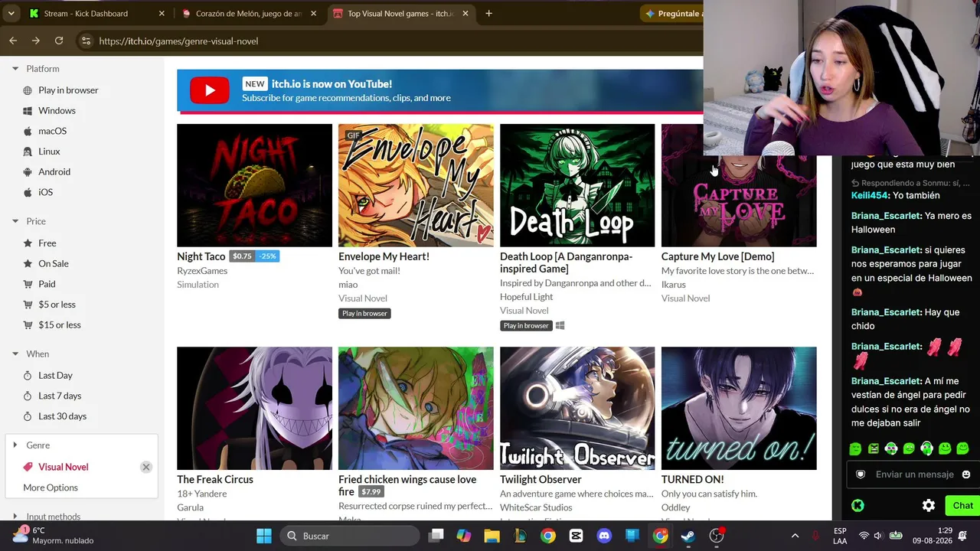Click the Windows icon after Death Loop's Play in browser
980x551 pixels.
560,325
